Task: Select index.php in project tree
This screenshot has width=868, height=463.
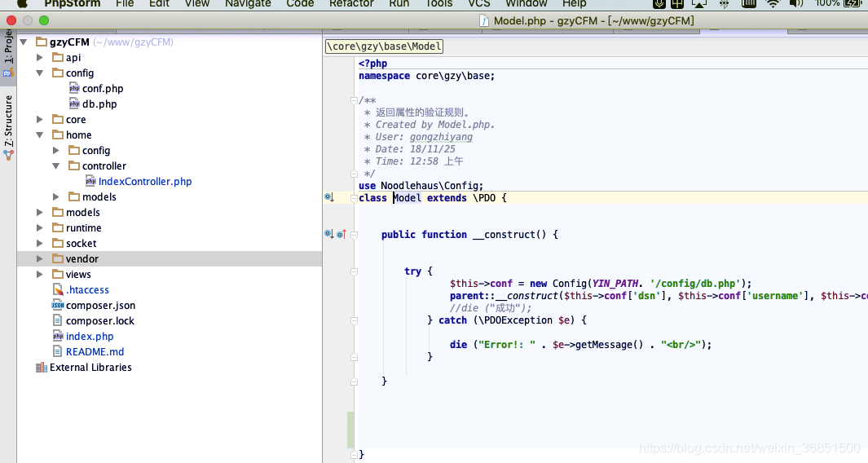Action: (90, 337)
